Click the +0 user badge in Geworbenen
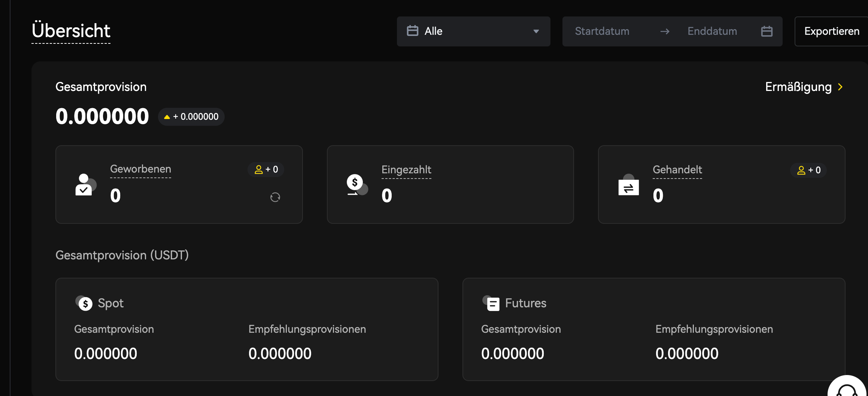Image resolution: width=868 pixels, height=396 pixels. coord(266,170)
